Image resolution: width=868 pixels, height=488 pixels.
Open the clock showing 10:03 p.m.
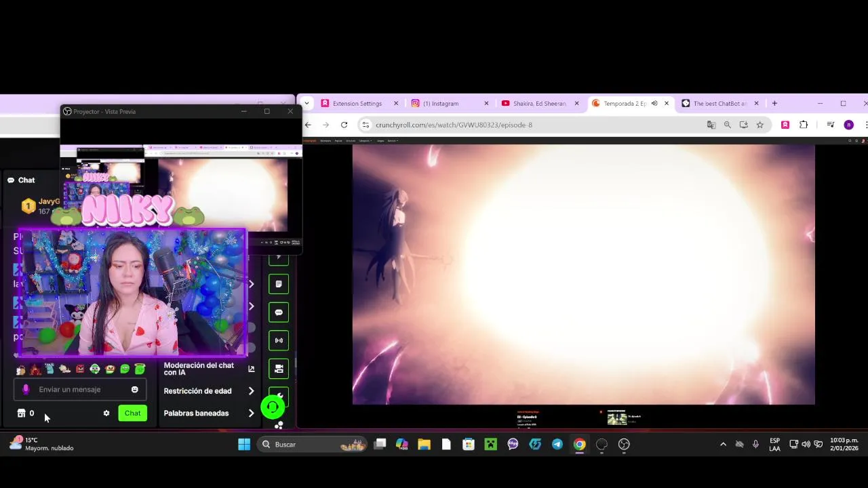pyautogui.click(x=844, y=444)
